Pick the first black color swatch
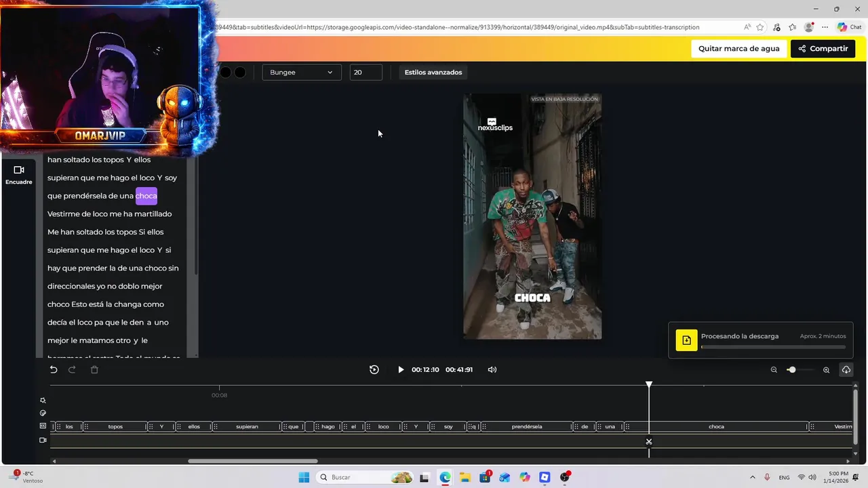868x488 pixels. click(x=225, y=73)
